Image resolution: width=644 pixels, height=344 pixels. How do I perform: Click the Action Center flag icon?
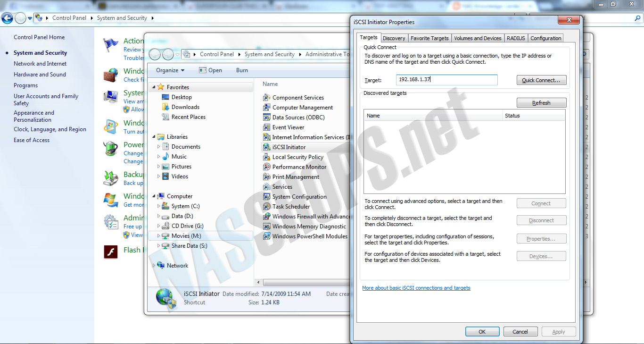coord(111,45)
